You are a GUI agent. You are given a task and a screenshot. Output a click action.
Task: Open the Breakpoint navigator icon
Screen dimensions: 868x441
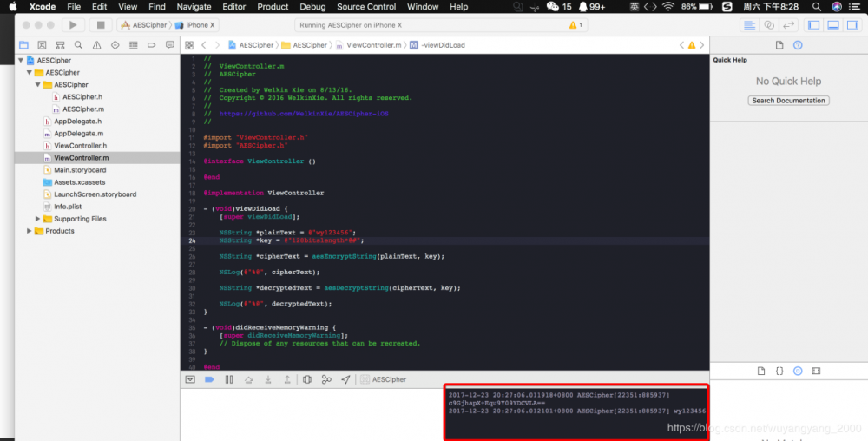point(152,45)
